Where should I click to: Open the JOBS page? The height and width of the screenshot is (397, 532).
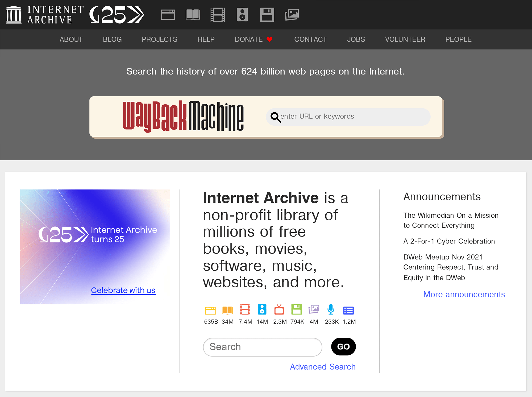356,39
